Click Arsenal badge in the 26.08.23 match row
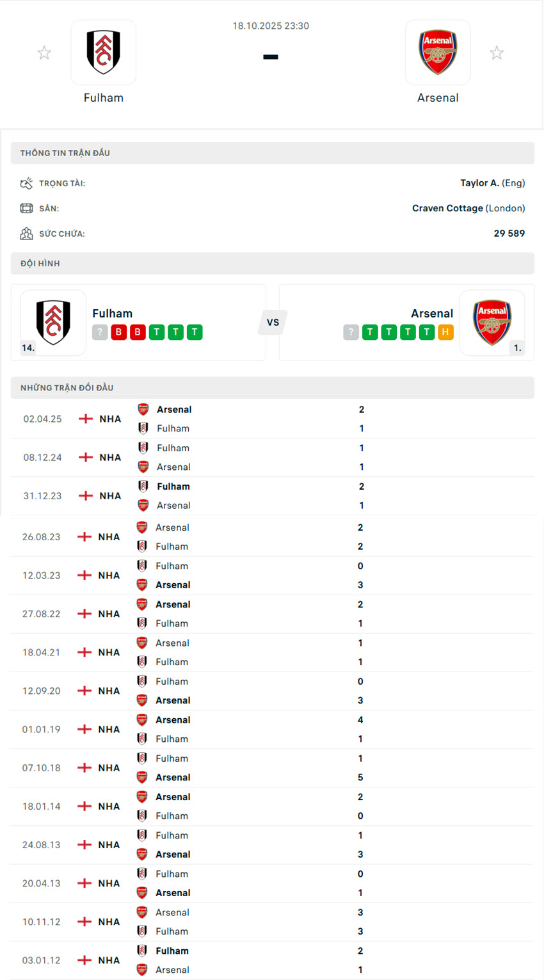This screenshot has width=544, height=980. pyautogui.click(x=142, y=527)
